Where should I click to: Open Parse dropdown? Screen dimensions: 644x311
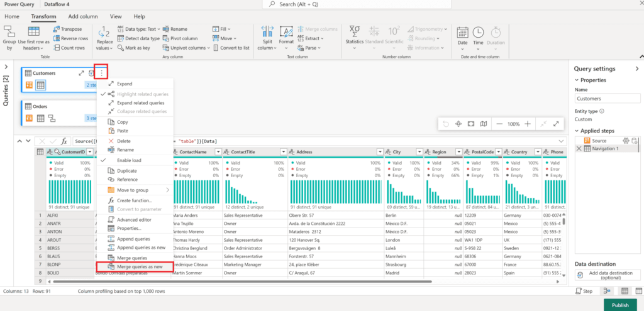tap(308, 48)
